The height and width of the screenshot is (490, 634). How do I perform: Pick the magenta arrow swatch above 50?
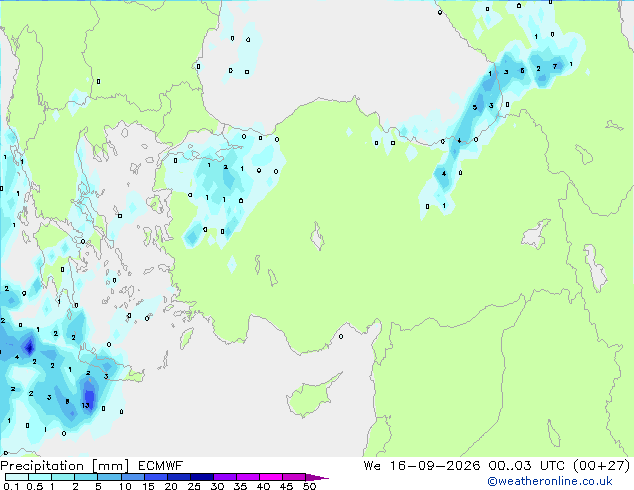317,477
